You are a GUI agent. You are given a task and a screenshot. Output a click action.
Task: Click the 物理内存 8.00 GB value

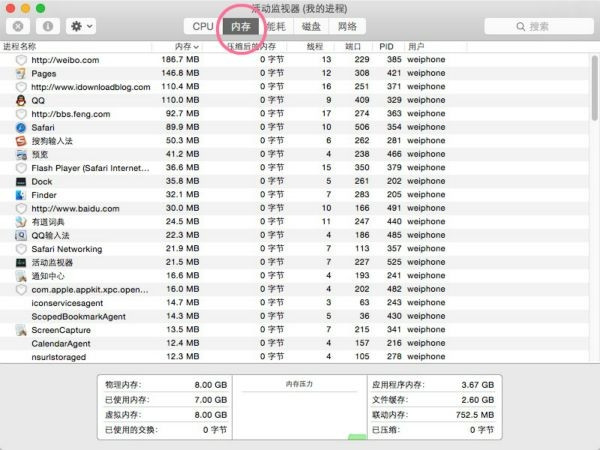coord(210,385)
